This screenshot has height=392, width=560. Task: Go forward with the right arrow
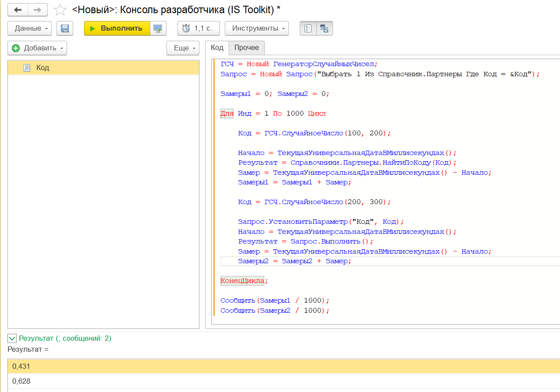38,9
